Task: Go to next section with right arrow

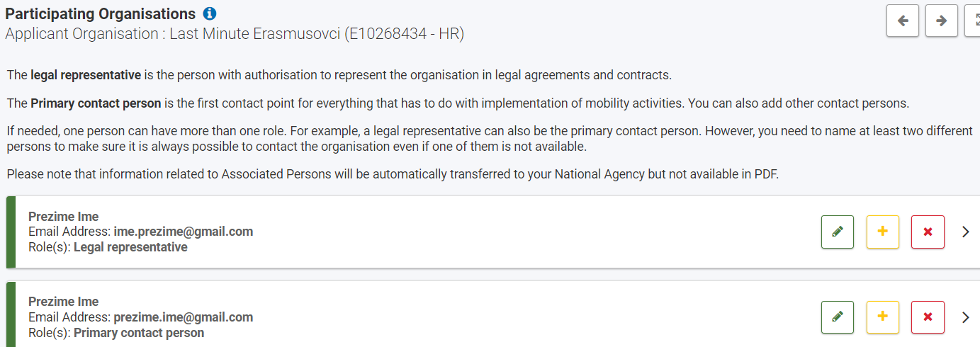Action: click(941, 21)
